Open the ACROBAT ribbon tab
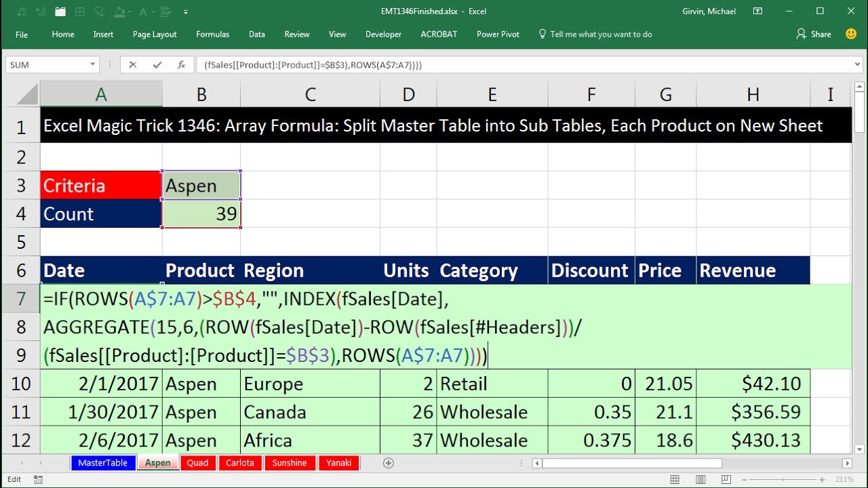 (439, 34)
